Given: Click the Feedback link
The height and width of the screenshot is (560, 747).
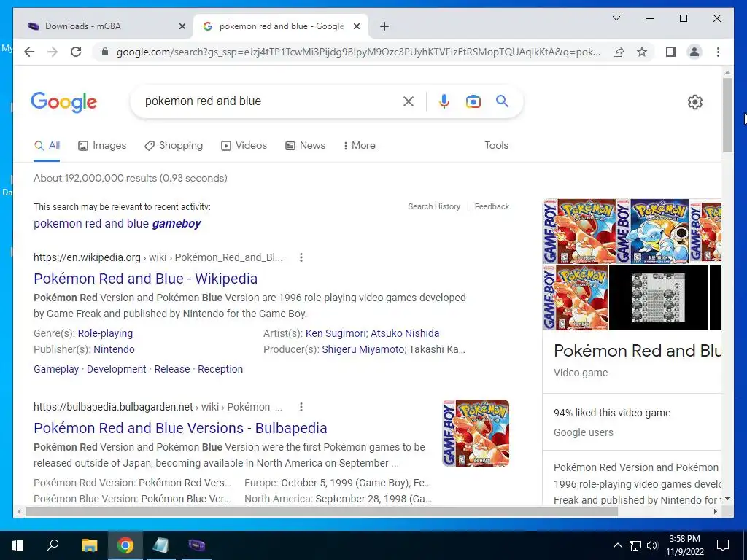Looking at the screenshot, I should (492, 206).
